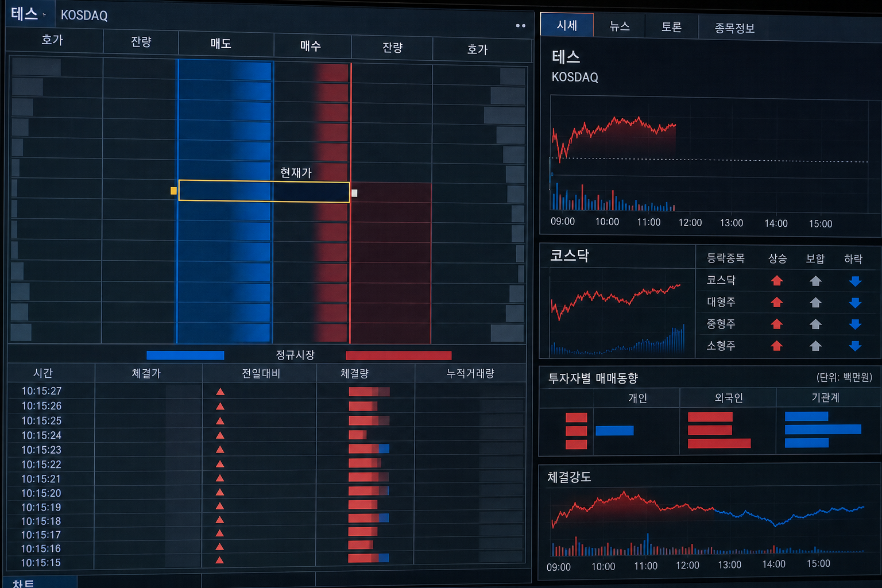Click the red triangle in the 10:15:27 row
882x588 pixels.
(x=220, y=392)
